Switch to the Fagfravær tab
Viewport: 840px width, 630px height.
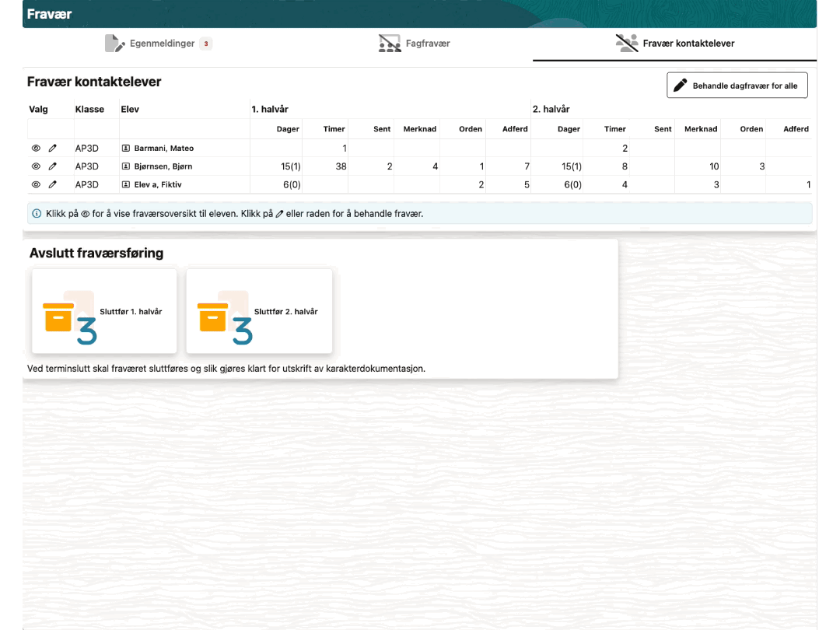[x=428, y=44]
